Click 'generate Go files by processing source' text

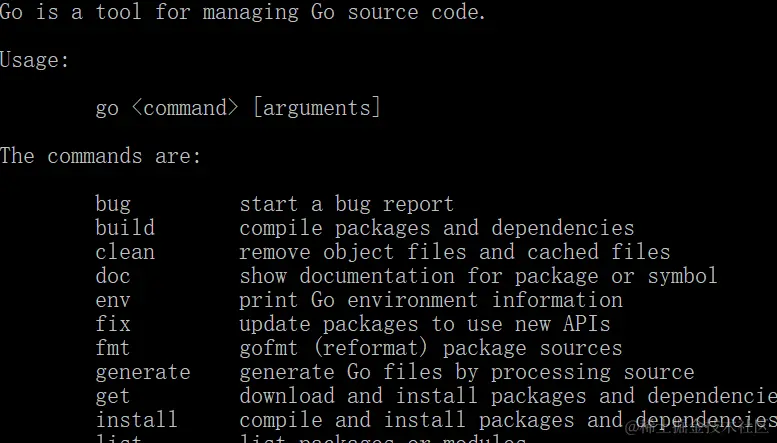(467, 372)
